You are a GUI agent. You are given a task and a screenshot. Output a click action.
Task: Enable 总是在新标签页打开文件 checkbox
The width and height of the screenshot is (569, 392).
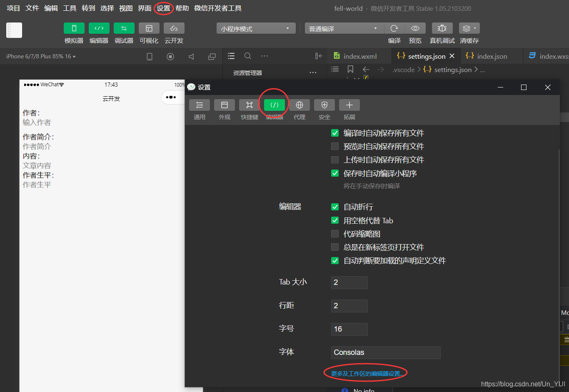(x=335, y=247)
